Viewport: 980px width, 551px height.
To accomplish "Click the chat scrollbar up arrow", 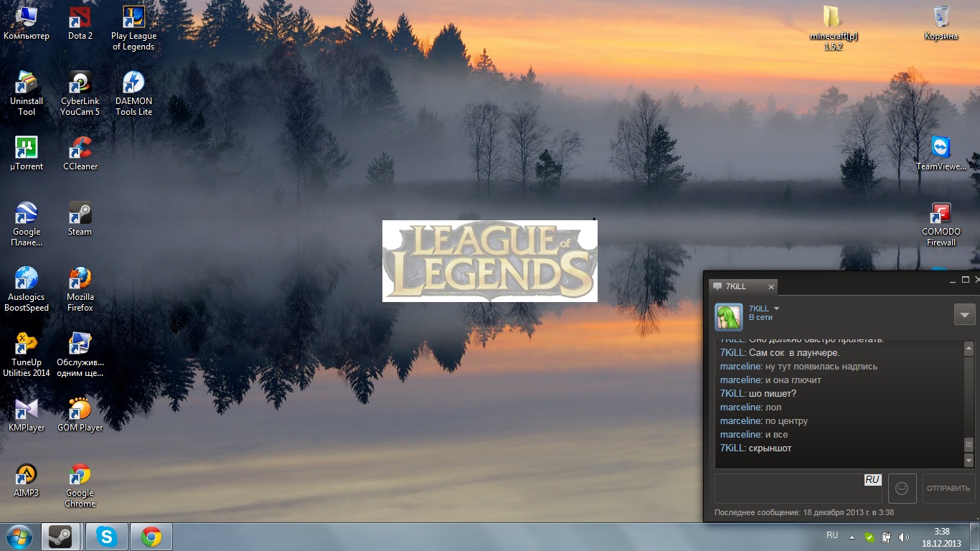I will pos(969,348).
